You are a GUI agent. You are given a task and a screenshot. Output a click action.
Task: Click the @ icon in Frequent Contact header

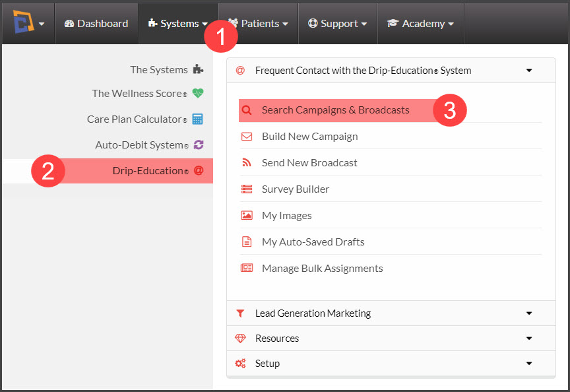[x=240, y=70]
